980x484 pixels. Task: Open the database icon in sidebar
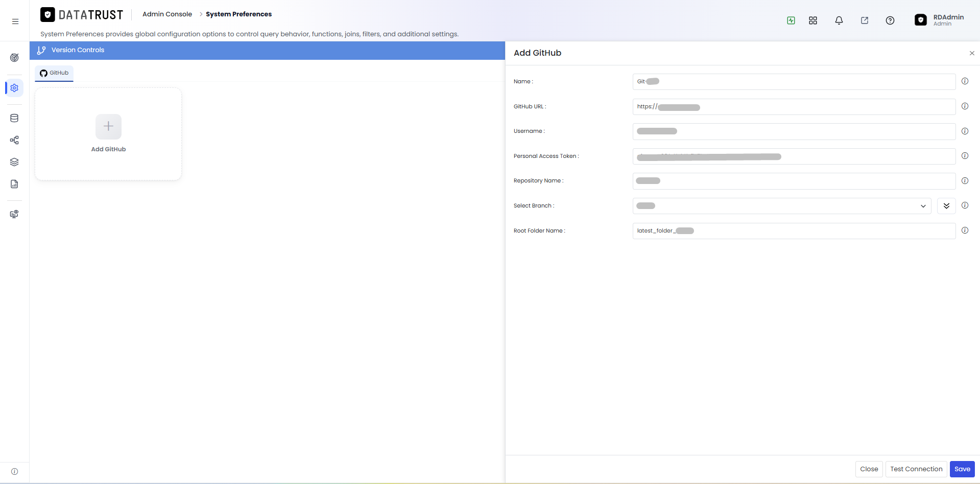(x=14, y=118)
